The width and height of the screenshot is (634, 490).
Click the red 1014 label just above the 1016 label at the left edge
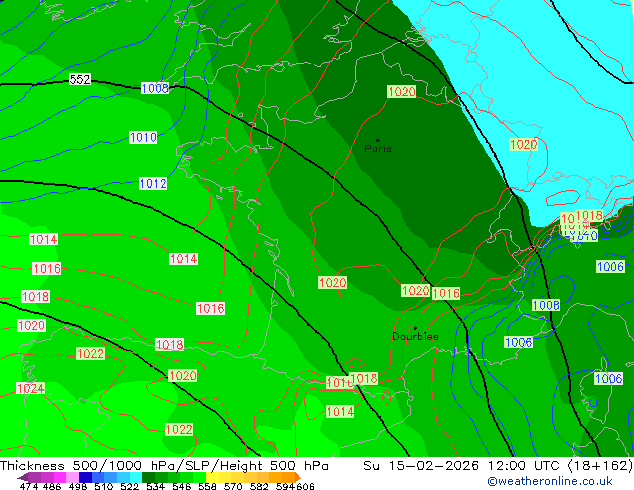click(x=44, y=239)
